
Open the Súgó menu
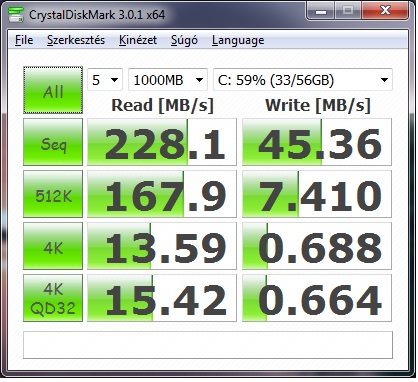(x=184, y=40)
